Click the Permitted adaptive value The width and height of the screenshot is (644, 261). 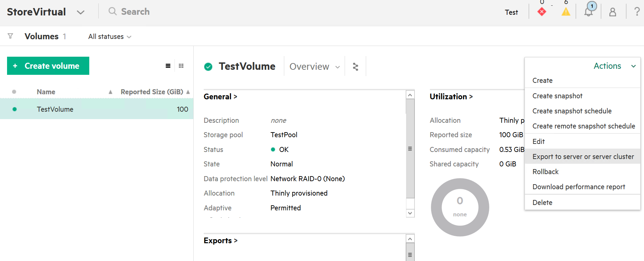coord(286,208)
